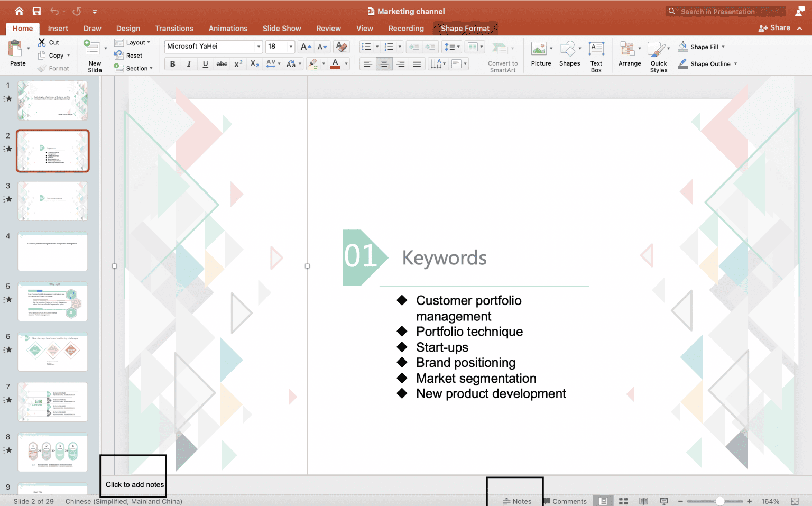
Task: Switch to Slide Sorter view
Action: [623, 500]
